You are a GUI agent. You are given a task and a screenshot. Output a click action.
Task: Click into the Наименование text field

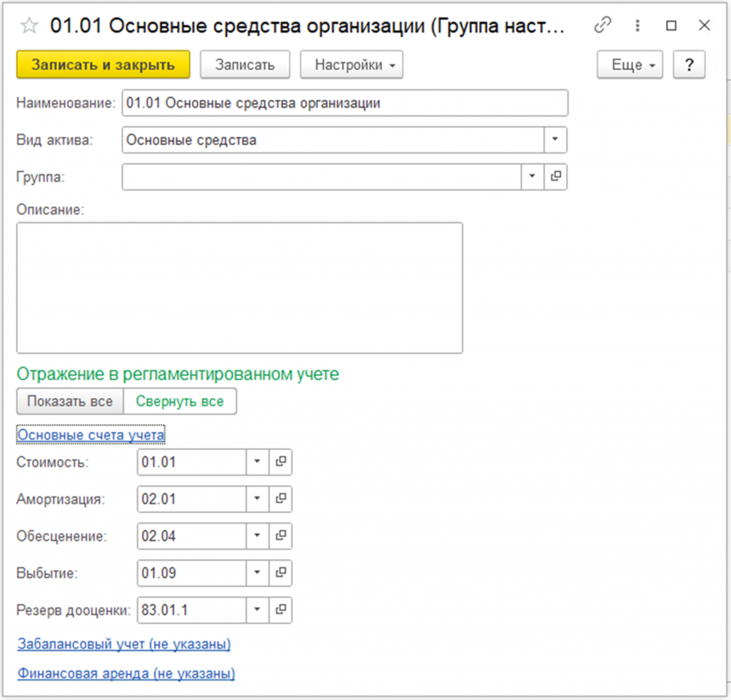click(x=345, y=103)
